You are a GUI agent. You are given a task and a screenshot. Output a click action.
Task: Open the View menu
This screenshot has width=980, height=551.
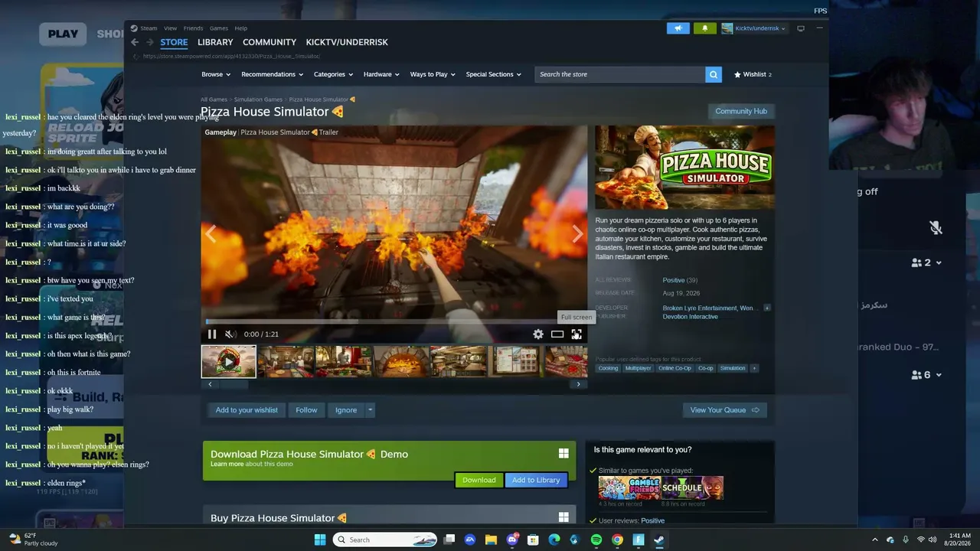(x=170, y=28)
